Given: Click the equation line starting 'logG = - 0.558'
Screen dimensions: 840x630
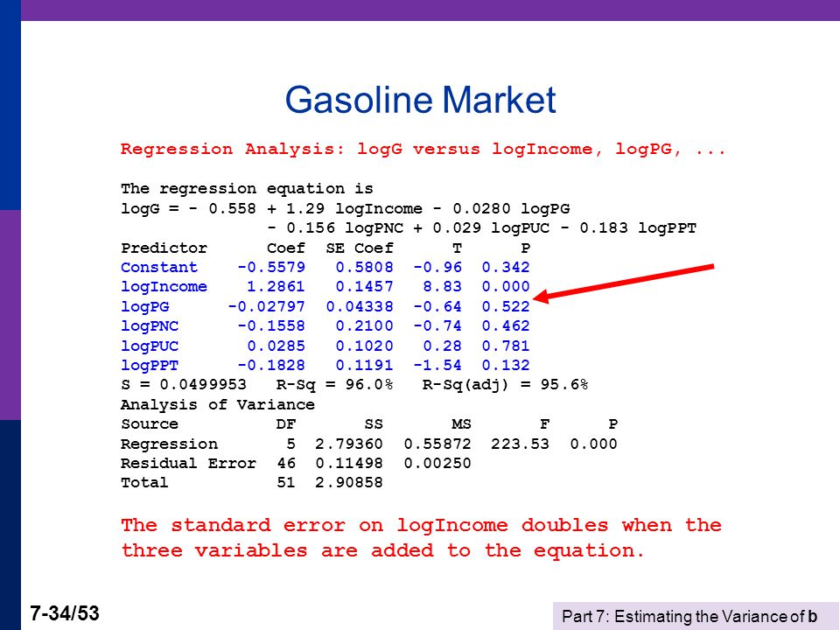Looking at the screenshot, I should [x=346, y=208].
